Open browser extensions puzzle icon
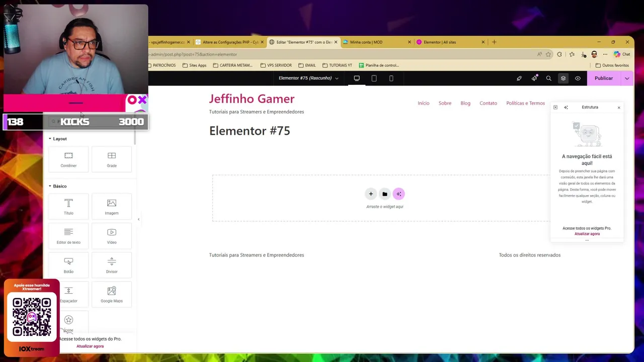Screen dimensions: 644x362 click(x=559, y=54)
